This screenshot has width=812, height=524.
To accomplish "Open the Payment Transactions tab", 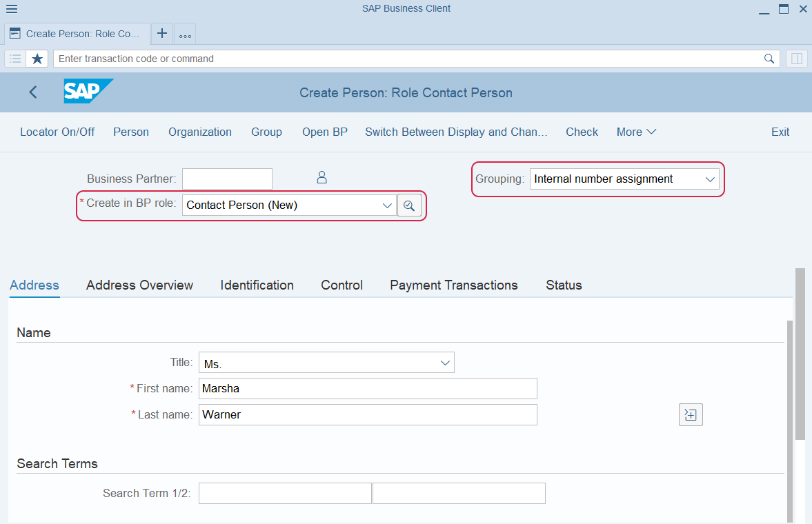I will (x=454, y=285).
